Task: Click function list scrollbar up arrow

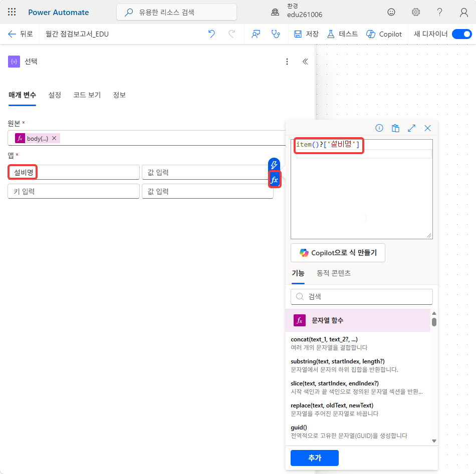Action: click(x=434, y=313)
